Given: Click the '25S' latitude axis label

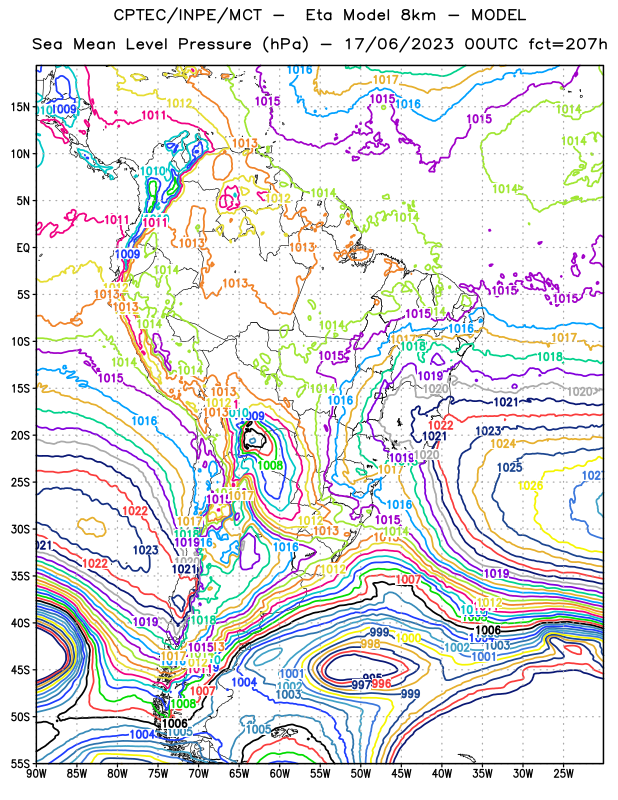Looking at the screenshot, I should click(21, 482).
